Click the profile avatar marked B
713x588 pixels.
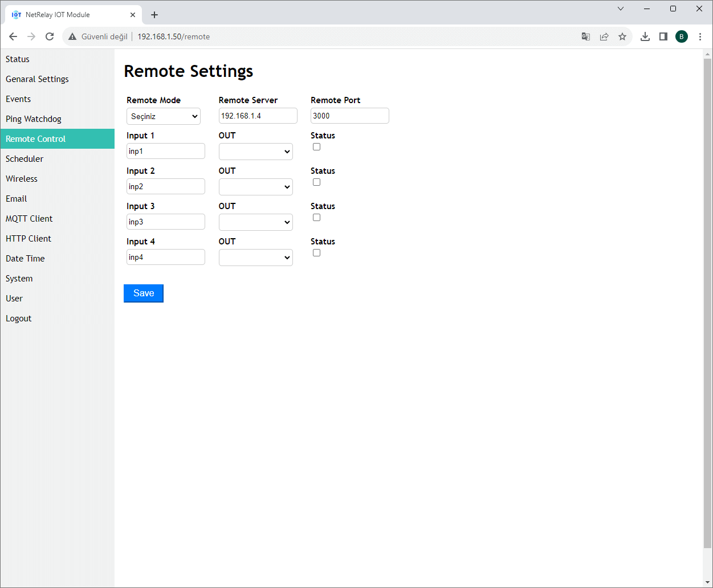681,36
